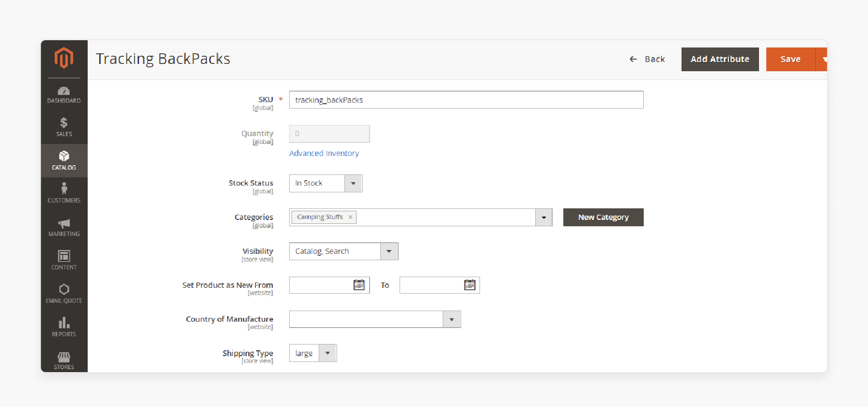
Task: Open the Catalog sidebar menu
Action: coord(64,160)
